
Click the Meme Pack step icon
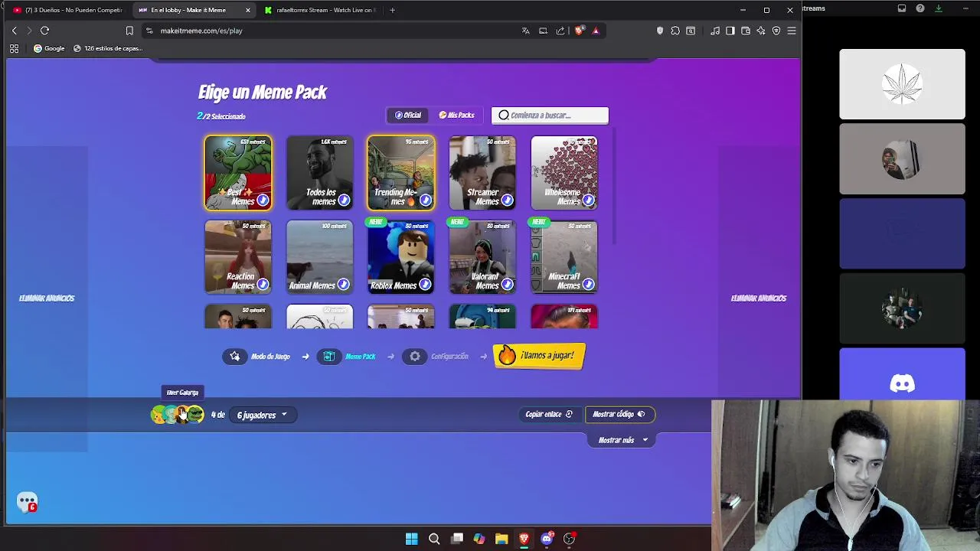click(x=328, y=357)
